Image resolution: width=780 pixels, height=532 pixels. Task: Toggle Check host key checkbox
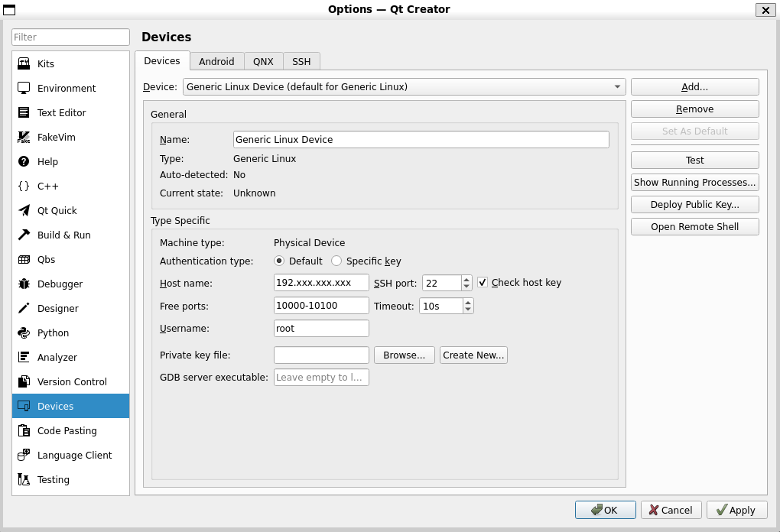click(x=482, y=282)
